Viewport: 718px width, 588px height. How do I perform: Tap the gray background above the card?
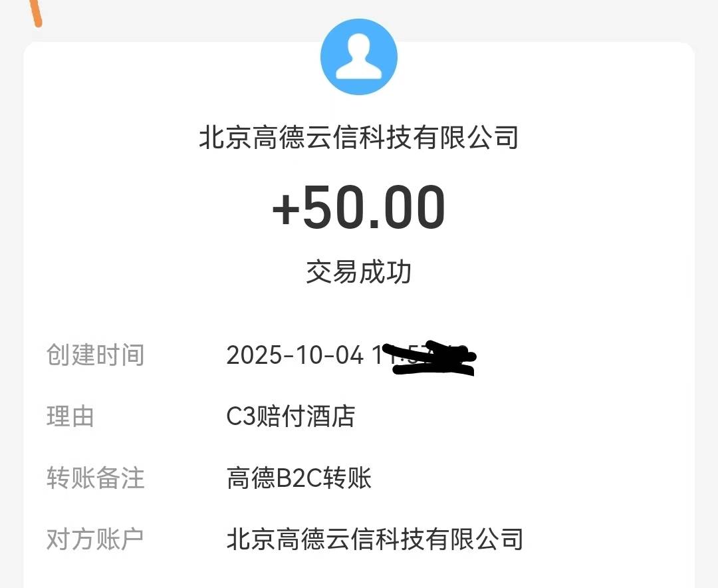tap(166, 20)
